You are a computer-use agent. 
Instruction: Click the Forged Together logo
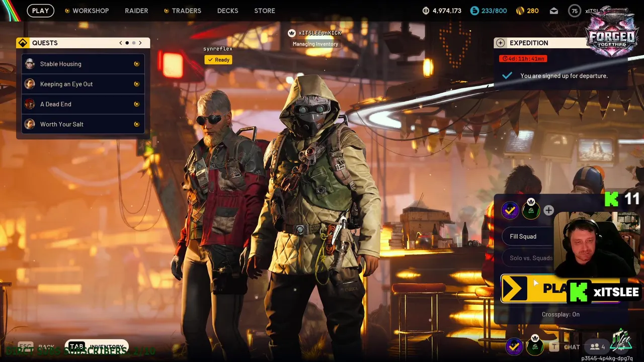pos(612,33)
